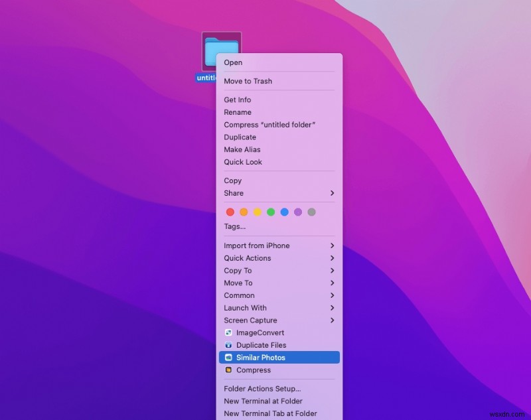Select Folder Actions Setup... entry

coord(279,389)
